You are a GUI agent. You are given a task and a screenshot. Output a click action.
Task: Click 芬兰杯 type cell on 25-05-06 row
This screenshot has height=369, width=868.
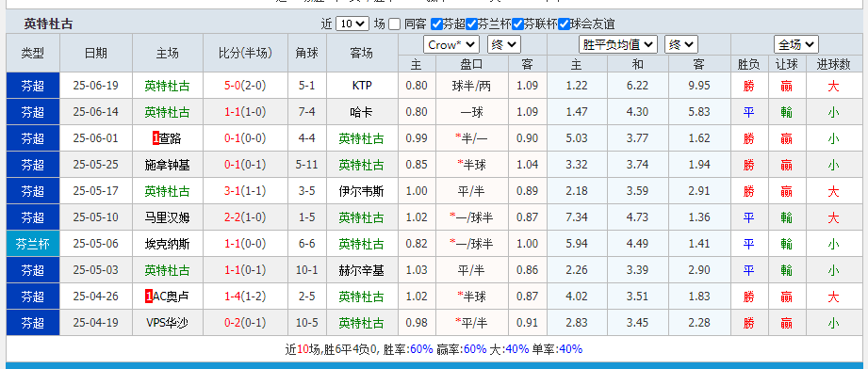[x=33, y=244]
